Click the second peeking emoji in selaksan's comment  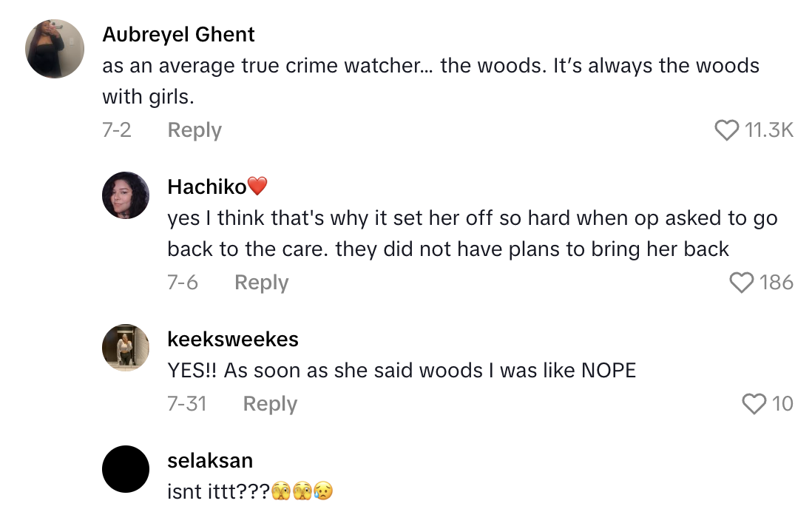coord(304,490)
